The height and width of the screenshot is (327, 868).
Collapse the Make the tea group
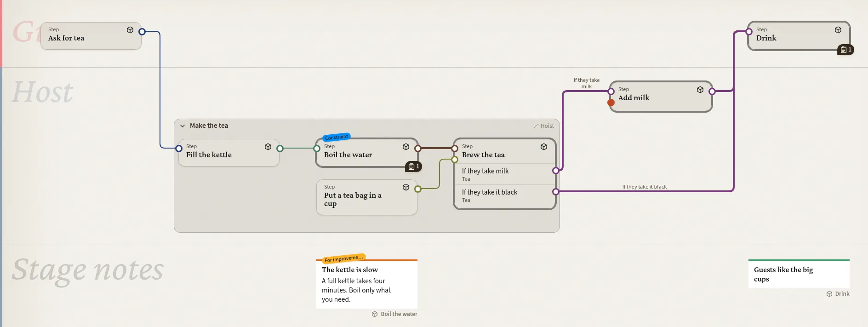coord(183,126)
